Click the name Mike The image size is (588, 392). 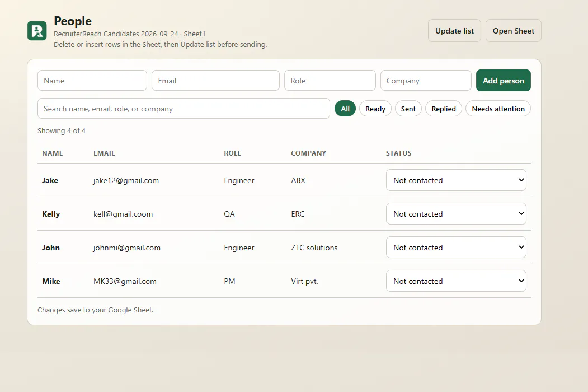[51, 281]
